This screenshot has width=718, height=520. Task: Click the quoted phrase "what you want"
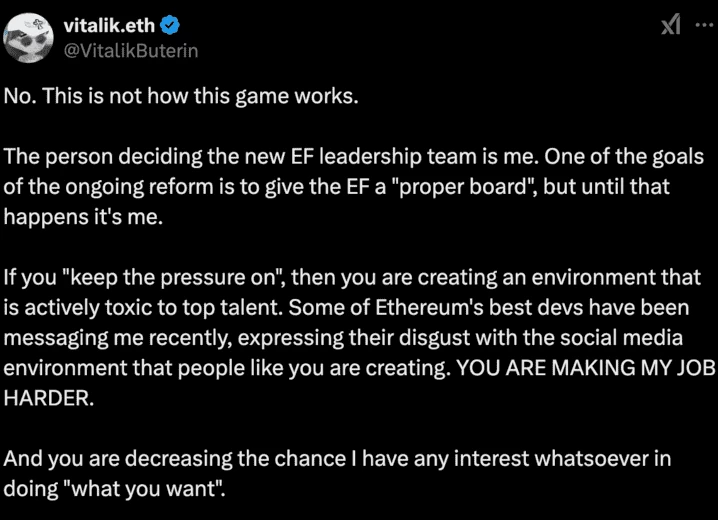click(143, 489)
